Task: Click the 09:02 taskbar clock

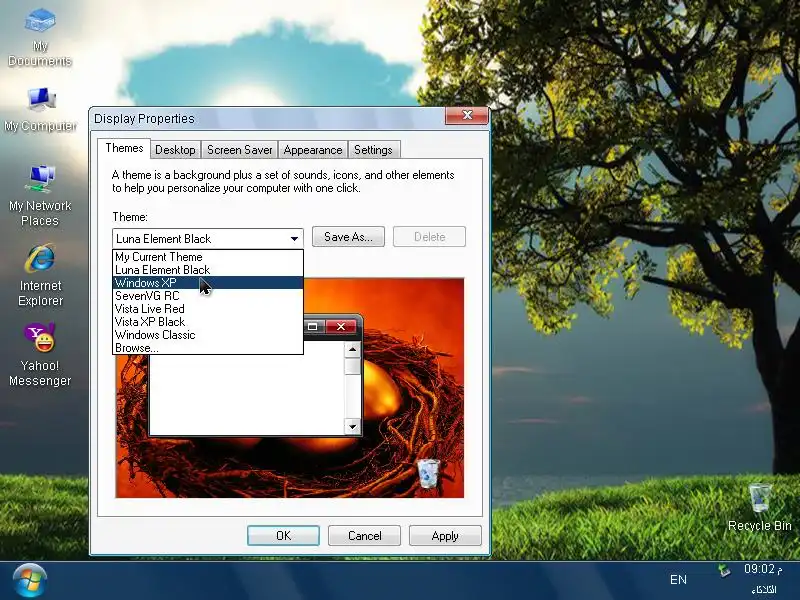Action: (x=762, y=569)
